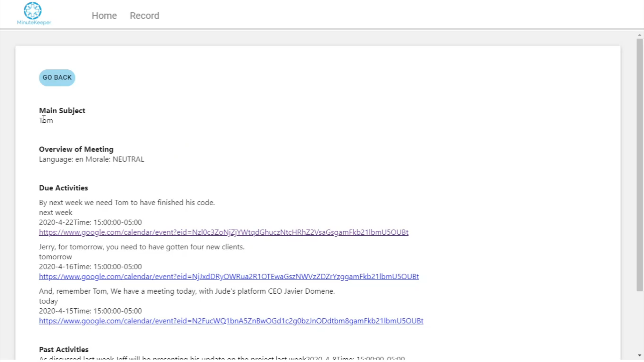Click the MinuteKeeper logo icon
644x362 pixels.
(x=33, y=10)
